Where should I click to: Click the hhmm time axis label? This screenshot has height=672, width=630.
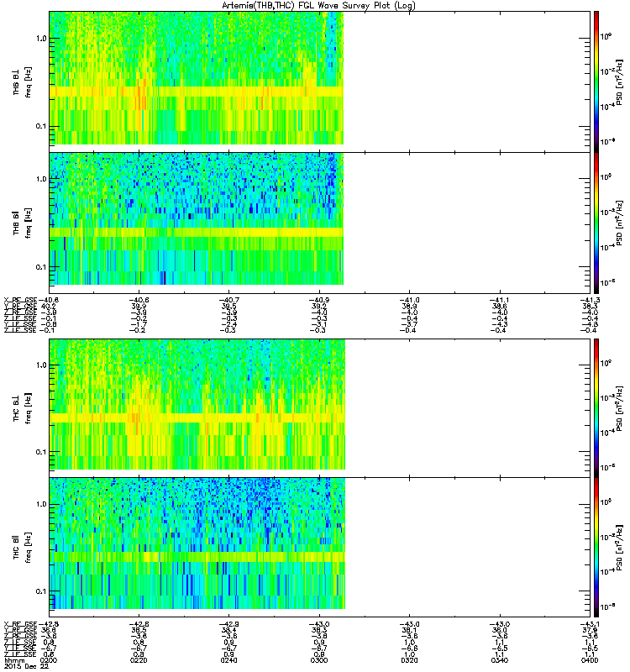point(14,661)
